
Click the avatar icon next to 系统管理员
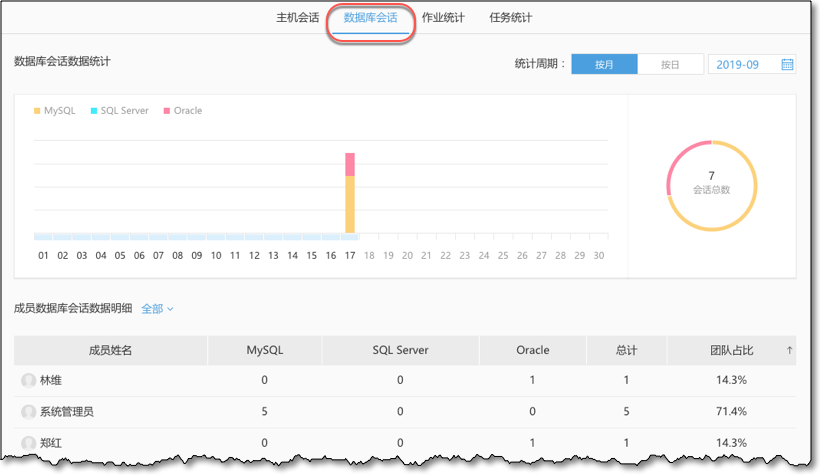click(28, 412)
